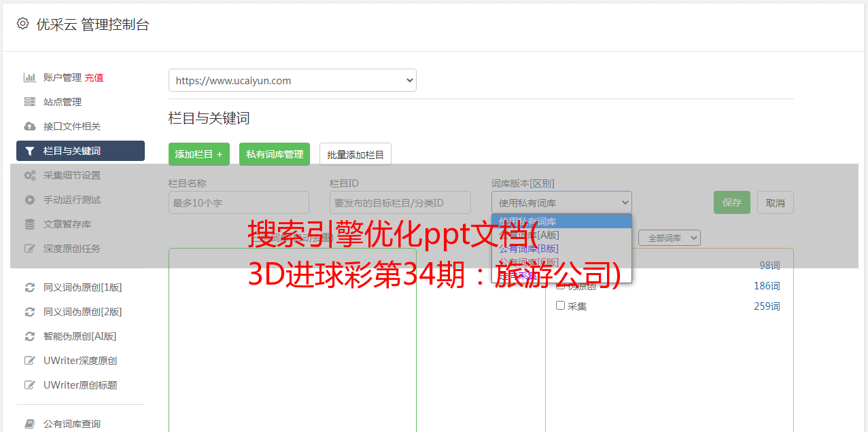The height and width of the screenshot is (432, 868).
Task: Click the 259词 count next to 采集
Action: [767, 306]
